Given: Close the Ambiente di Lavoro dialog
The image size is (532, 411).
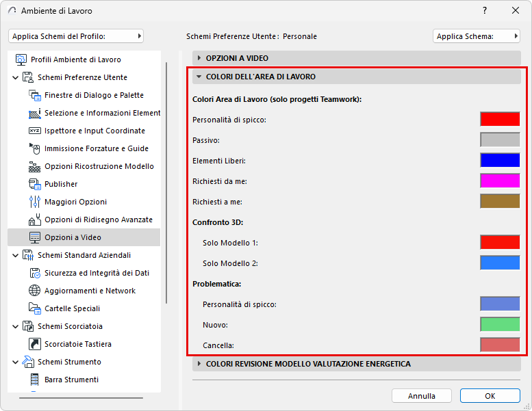Looking at the screenshot, I should tap(516, 10).
